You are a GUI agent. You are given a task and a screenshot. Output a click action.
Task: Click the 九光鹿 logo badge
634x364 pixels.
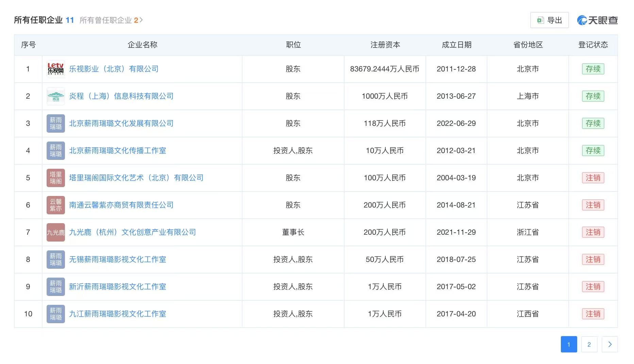click(x=56, y=232)
